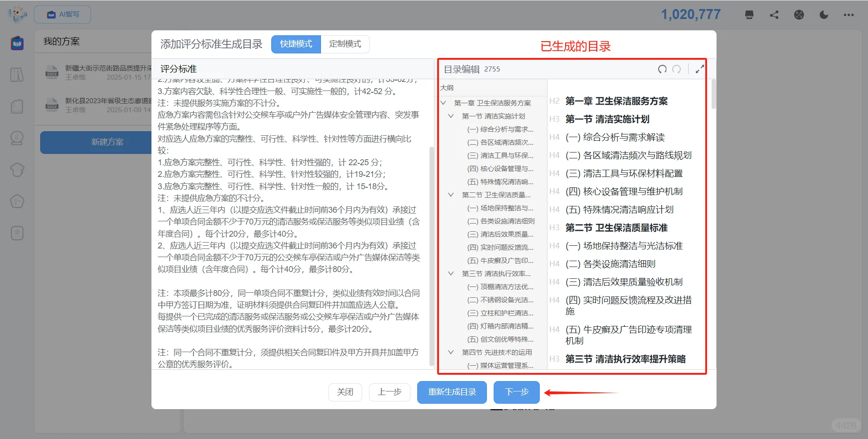Select the library books icon in the sidebar
The height and width of the screenshot is (439, 868).
point(17,75)
